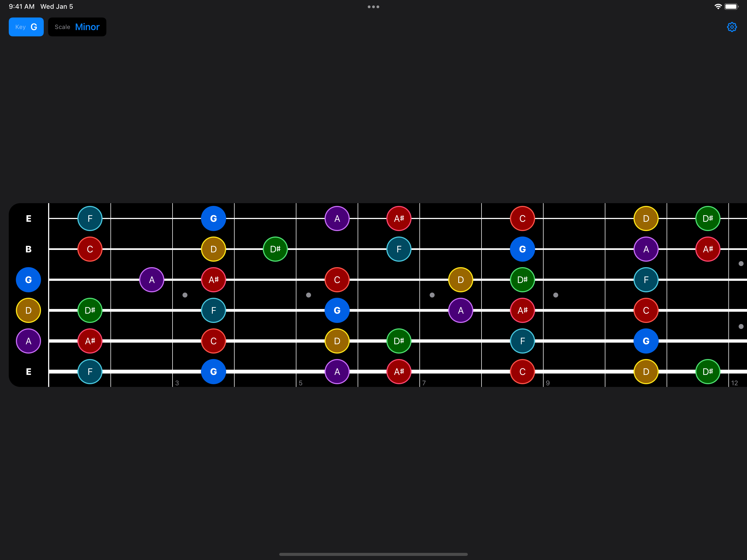Screen dimensions: 747x560
Task: Tap G on the A string, fret 10
Action: (646, 341)
